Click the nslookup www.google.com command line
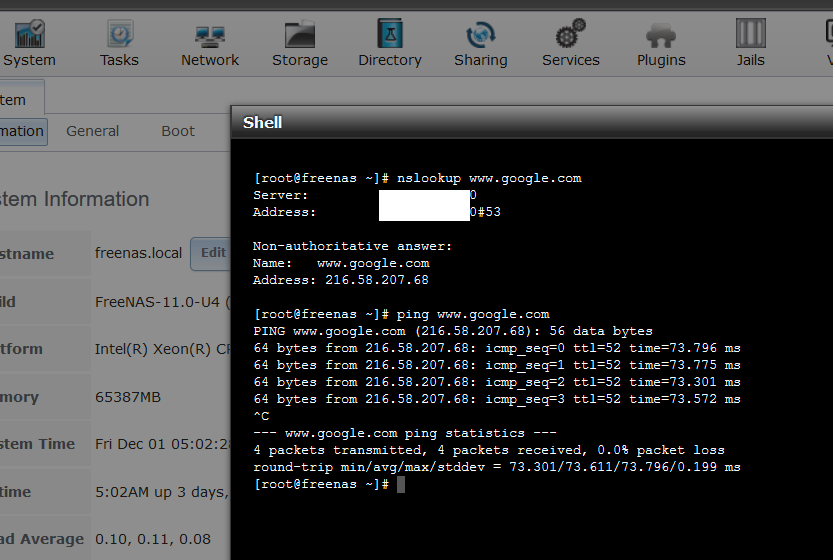Viewport: 835px width, 560px height. (x=418, y=178)
